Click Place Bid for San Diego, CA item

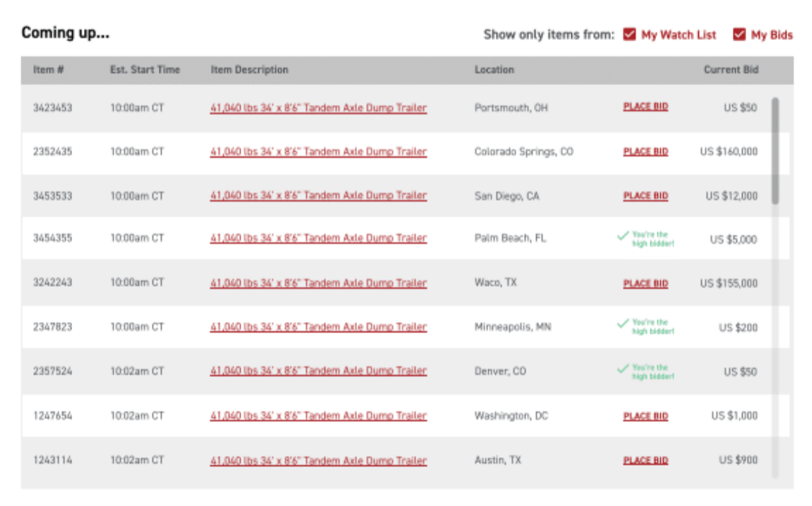tap(646, 195)
